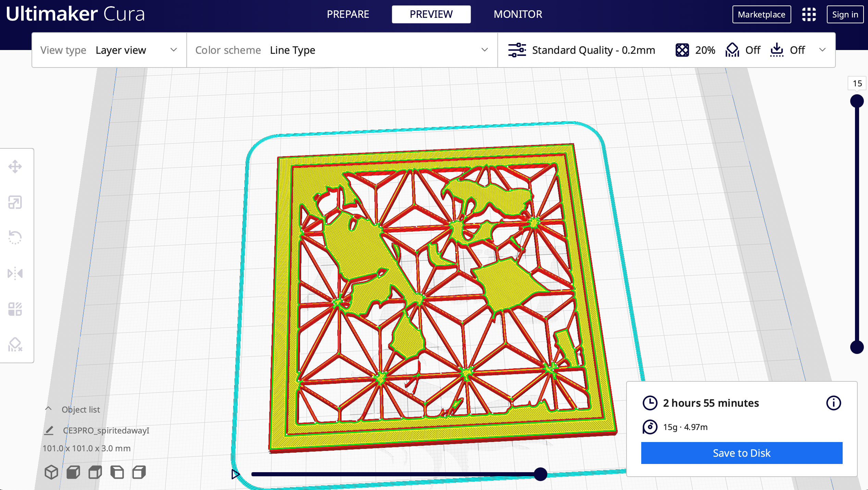Click the infill density icon
The height and width of the screenshot is (490, 868).
682,50
